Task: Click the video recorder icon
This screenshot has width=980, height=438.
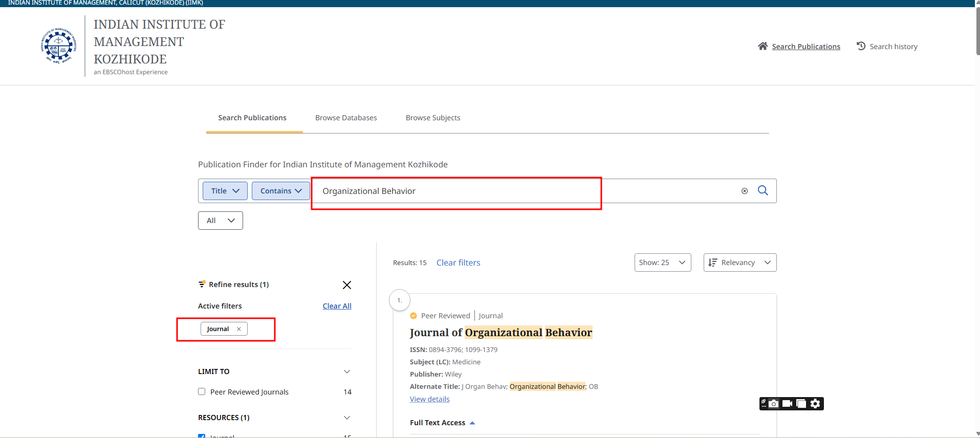Action: pos(788,404)
